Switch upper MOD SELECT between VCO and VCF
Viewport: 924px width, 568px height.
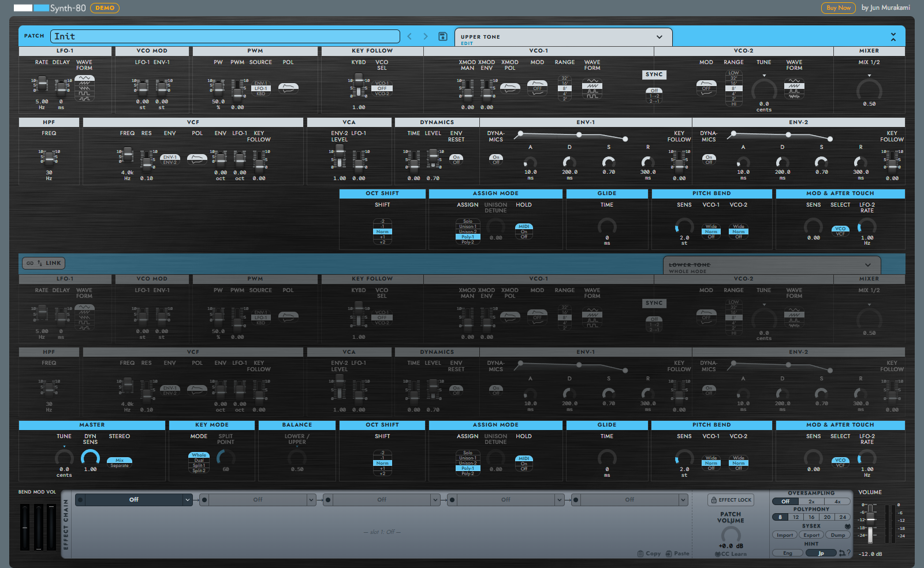[840, 231]
